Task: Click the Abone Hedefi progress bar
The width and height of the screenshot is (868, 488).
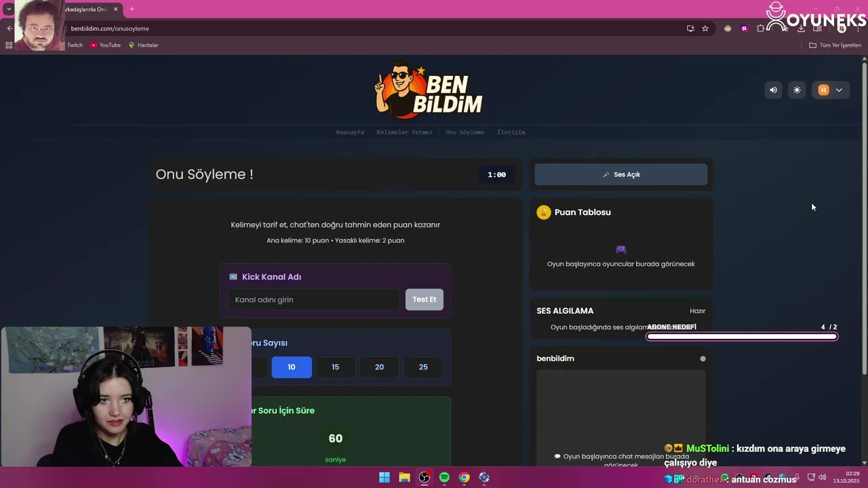Action: click(x=742, y=336)
